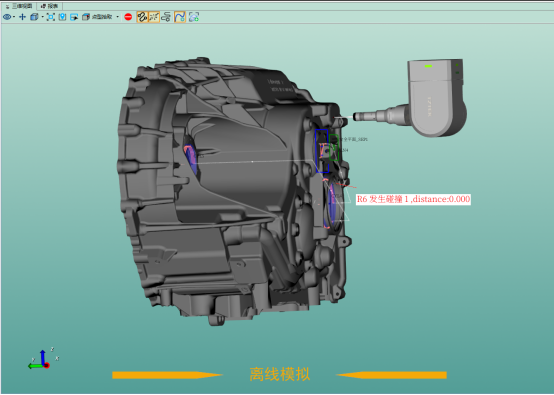
Task: Expand the dropdown arrow beside the eye icon
Action: click(14, 17)
